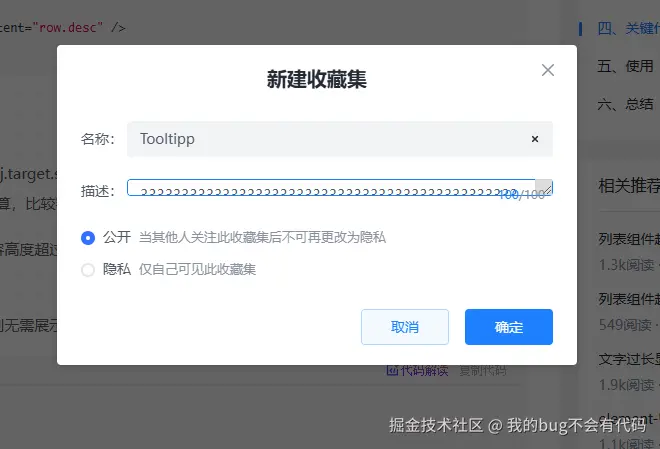This screenshot has height=449, width=660.
Task: Click the 当其他人关注此收藏集后不可再更改为隐私 hint text
Action: [262, 237]
